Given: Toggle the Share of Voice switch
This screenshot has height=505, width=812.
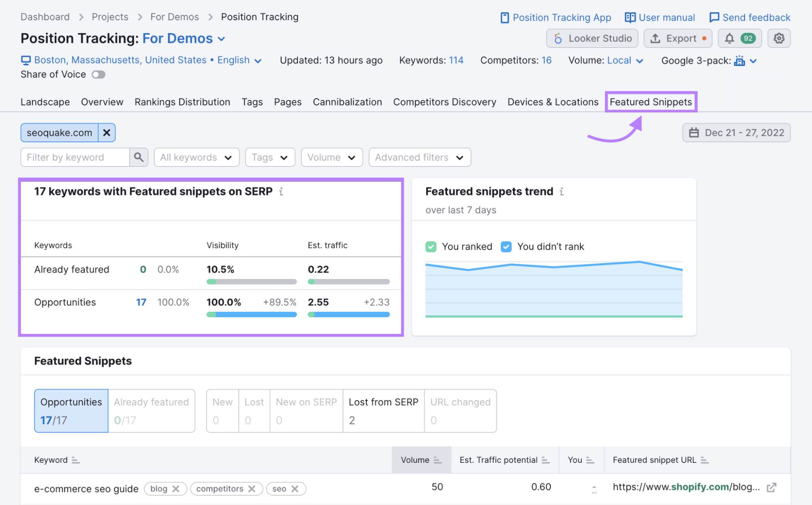Looking at the screenshot, I should [x=98, y=75].
